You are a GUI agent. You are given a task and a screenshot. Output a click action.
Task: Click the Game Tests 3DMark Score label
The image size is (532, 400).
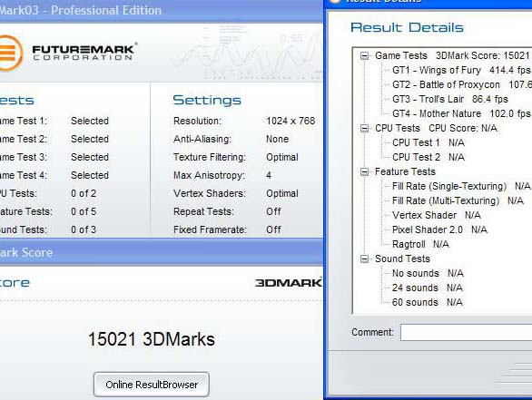pyautogui.click(x=452, y=55)
